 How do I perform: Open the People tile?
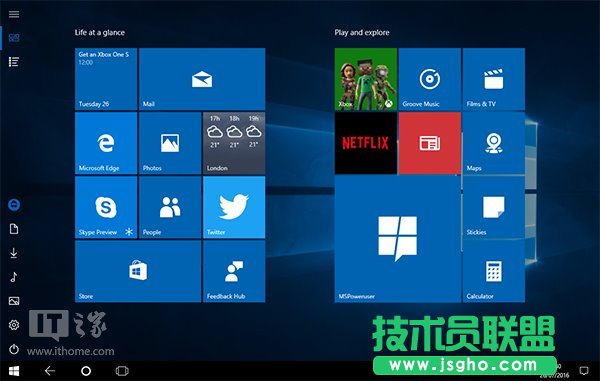(x=170, y=207)
